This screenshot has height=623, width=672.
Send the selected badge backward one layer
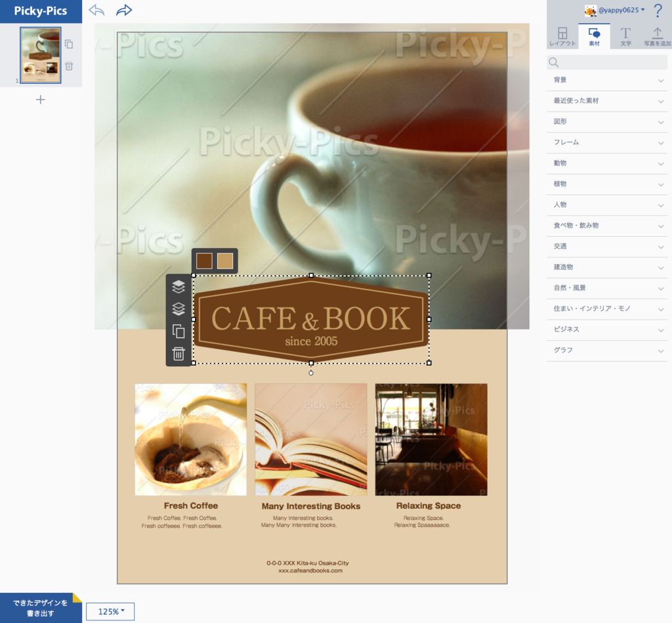178,309
